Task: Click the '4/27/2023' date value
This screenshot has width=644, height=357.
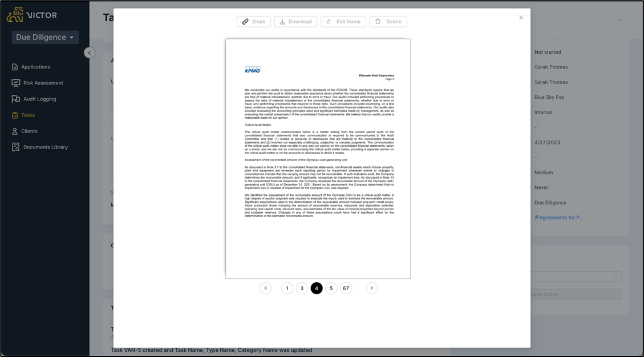Action: tap(547, 143)
